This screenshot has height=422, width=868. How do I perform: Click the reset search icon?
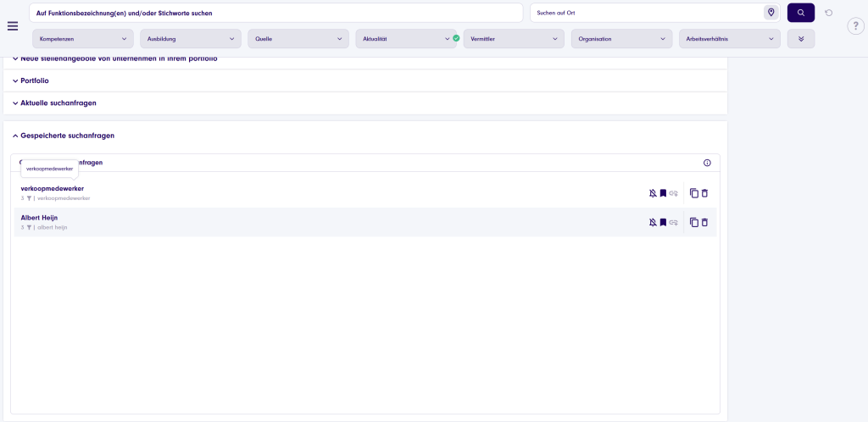coord(828,13)
